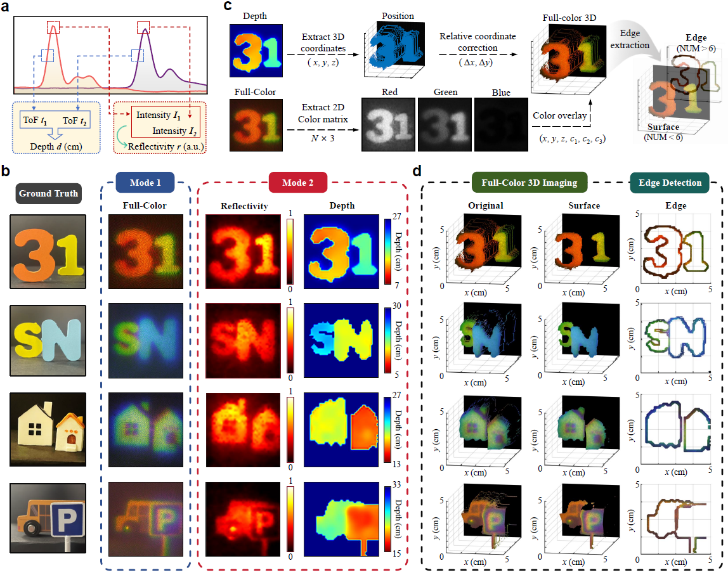Select the ground truth houses photo
The width and height of the screenshot is (728, 575).
click(x=48, y=429)
